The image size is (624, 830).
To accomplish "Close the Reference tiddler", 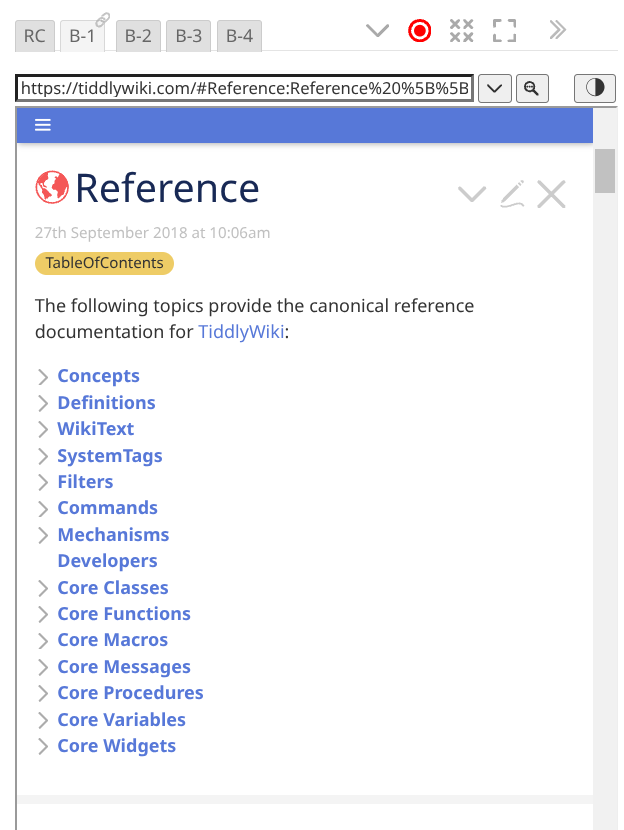I will coord(551,194).
